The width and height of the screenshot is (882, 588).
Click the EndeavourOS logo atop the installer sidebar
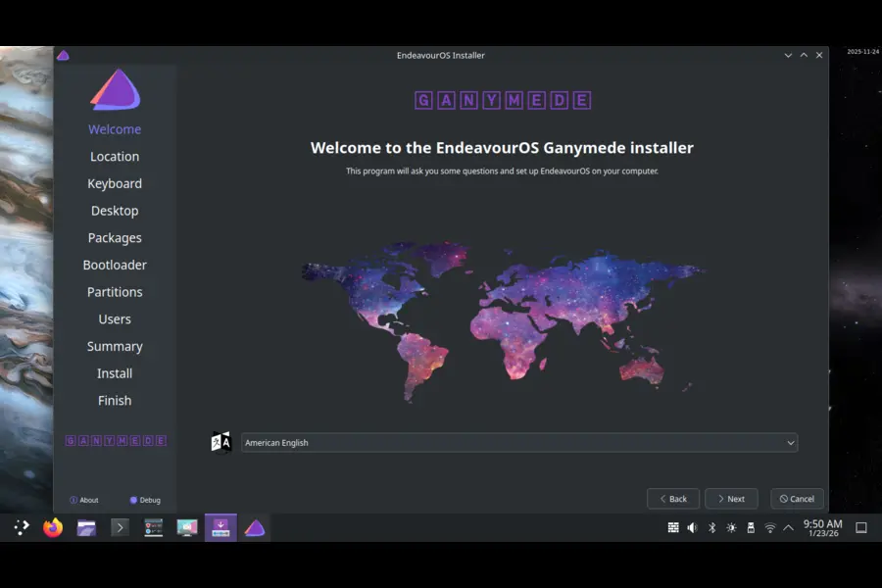[115, 92]
